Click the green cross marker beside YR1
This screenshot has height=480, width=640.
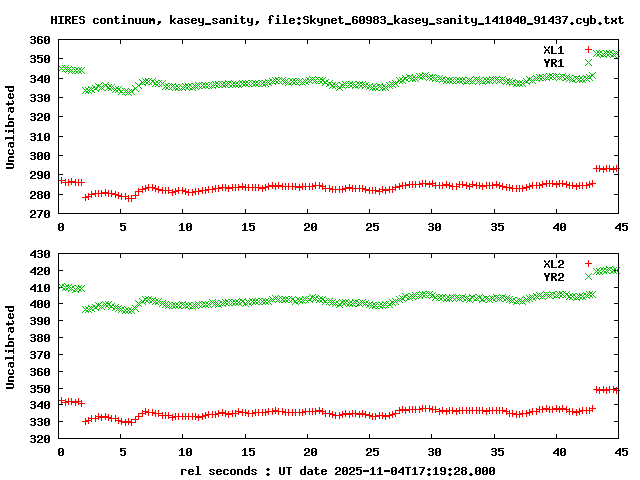[x=588, y=62]
